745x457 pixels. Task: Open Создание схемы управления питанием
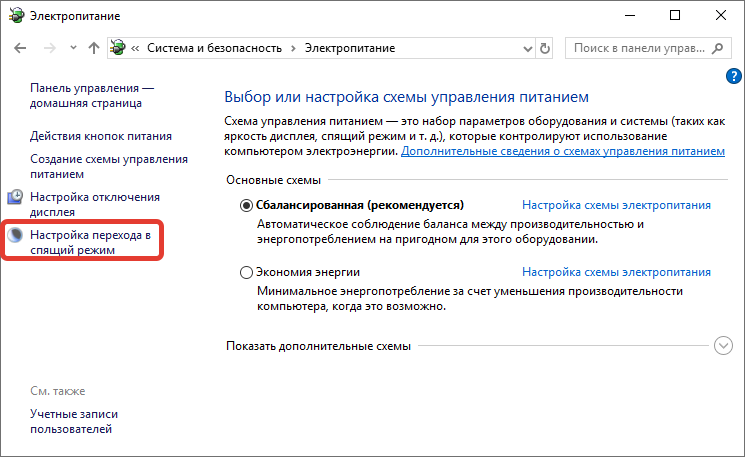pos(109,166)
